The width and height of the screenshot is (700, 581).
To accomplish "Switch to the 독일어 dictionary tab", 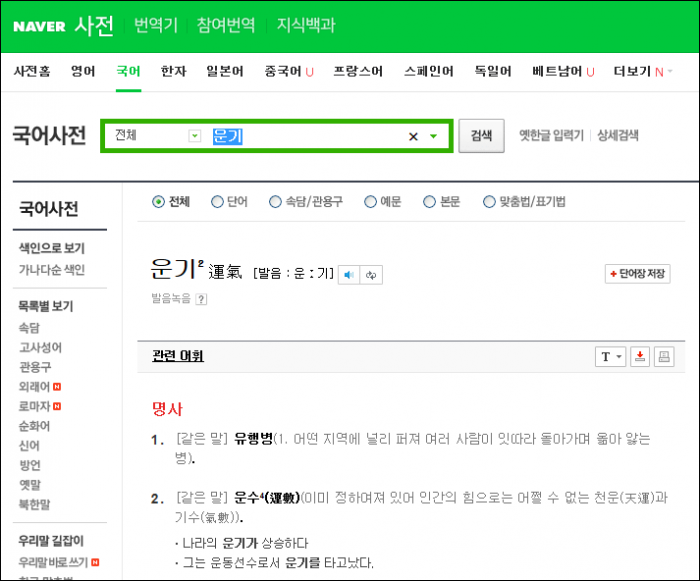I will (492, 71).
